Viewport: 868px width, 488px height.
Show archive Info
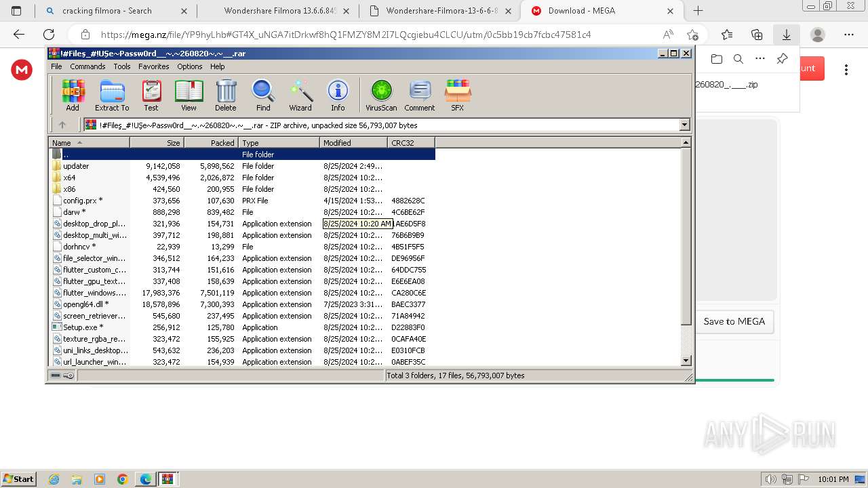click(x=338, y=95)
